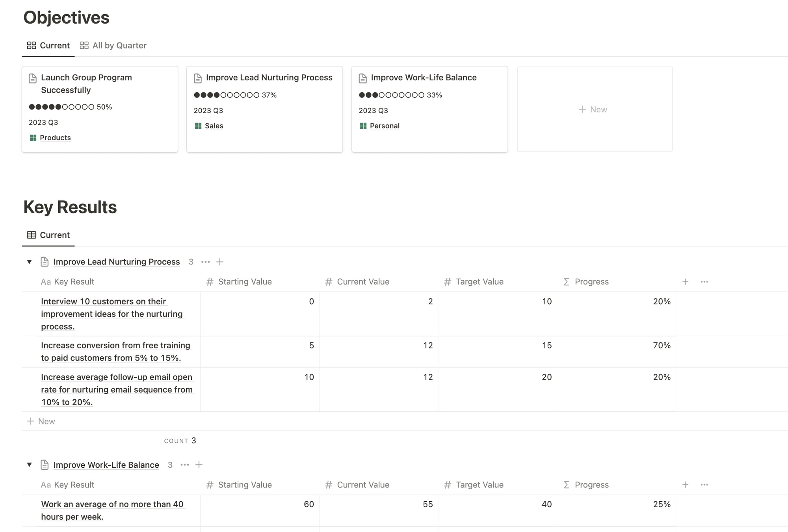Add a column via plus in first table header
The width and height of the screenshot is (788, 532).
pos(685,281)
